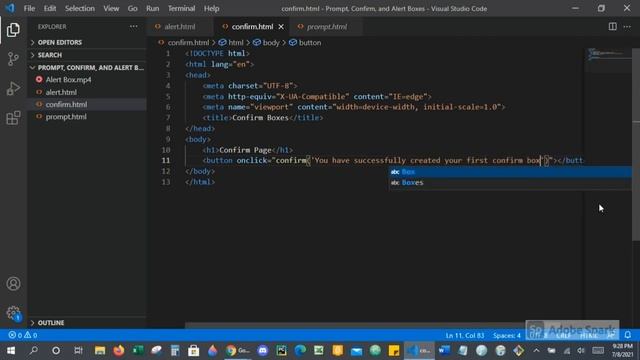640x360 pixels.
Task: Open prompt.html in file tree
Action: pyautogui.click(x=66, y=117)
